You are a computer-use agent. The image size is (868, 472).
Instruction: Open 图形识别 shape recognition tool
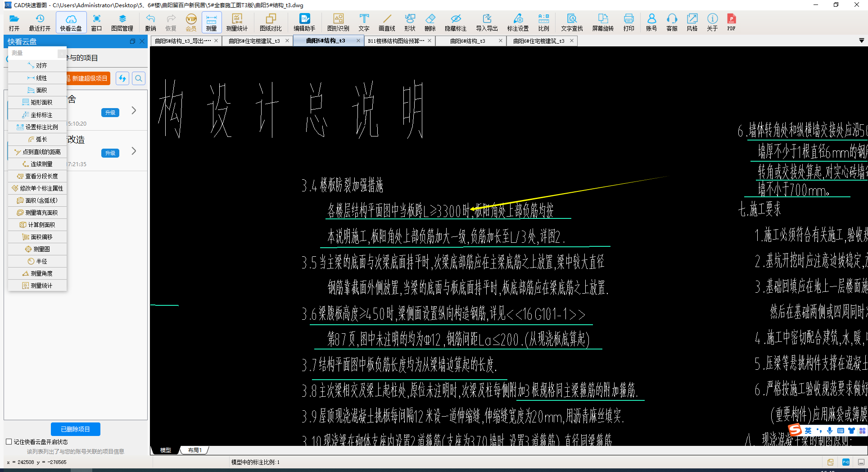pos(338,22)
